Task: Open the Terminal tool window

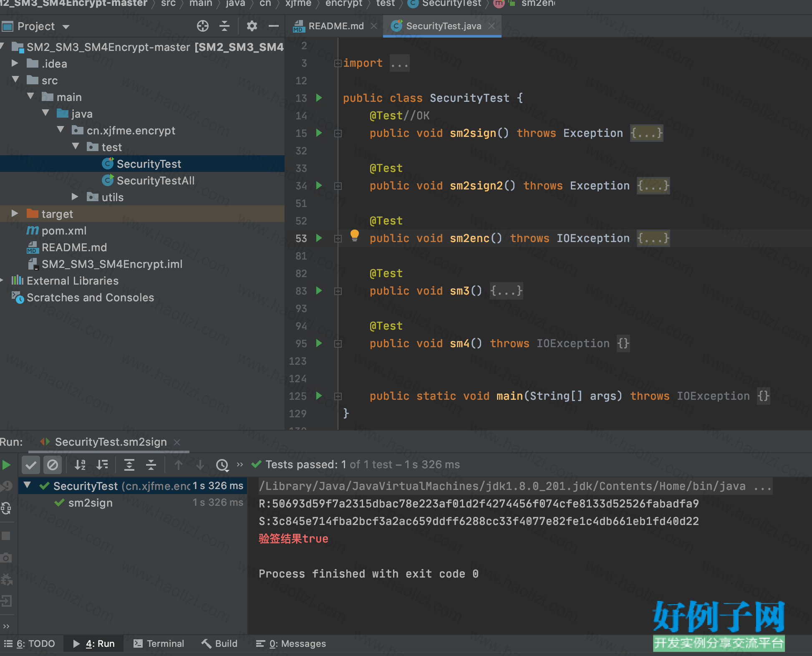Action: click(x=159, y=643)
